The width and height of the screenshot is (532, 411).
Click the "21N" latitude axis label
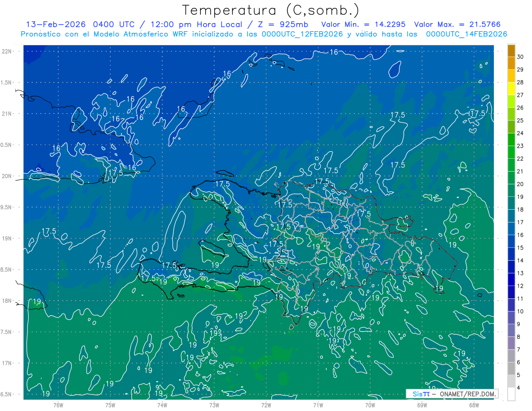coord(8,114)
